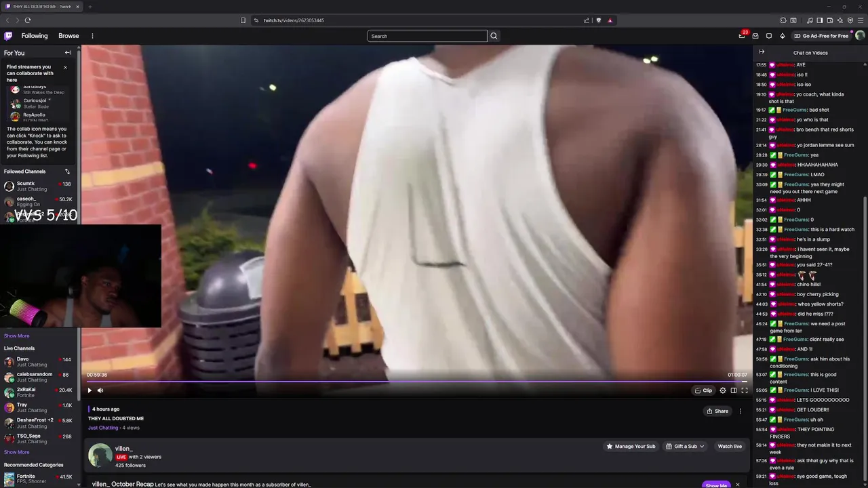Jump to chat timestamp 17:55
The image size is (868, 488).
[761, 65]
